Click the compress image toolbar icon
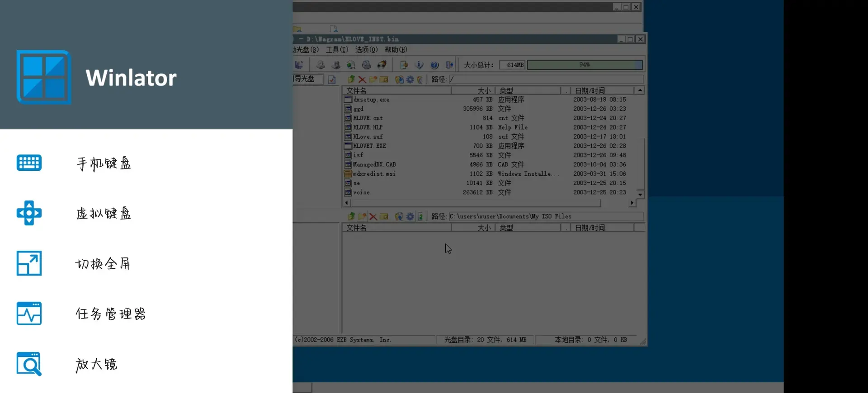Viewport: 868px width, 393px height. pos(336,65)
